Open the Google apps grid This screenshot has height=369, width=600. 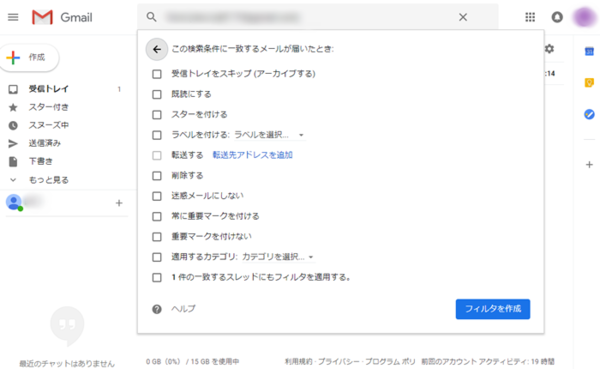click(530, 17)
